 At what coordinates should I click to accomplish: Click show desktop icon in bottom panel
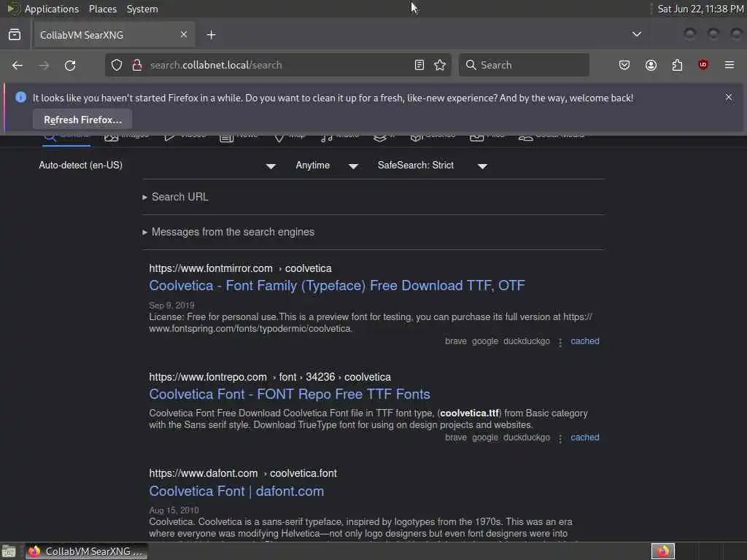(9, 551)
